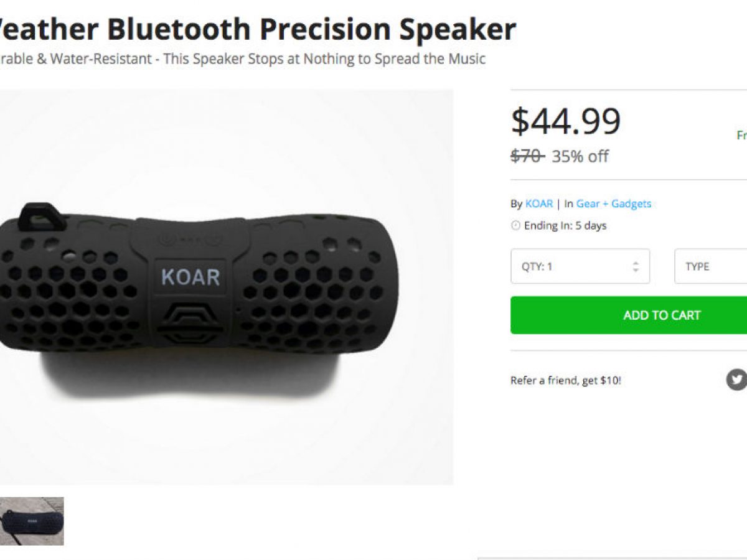Image resolution: width=747 pixels, height=560 pixels.
Task: Click the KOAR logo on the speaker
Action: 190,277
